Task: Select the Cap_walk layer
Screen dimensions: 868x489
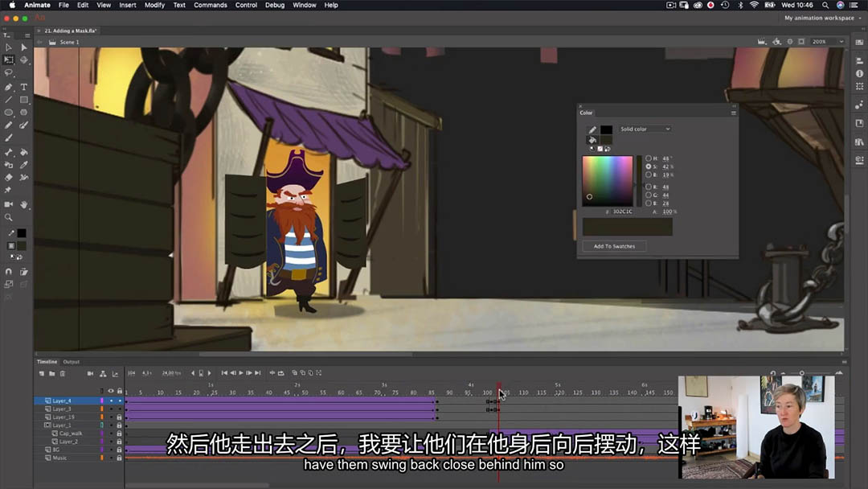Action: click(71, 434)
